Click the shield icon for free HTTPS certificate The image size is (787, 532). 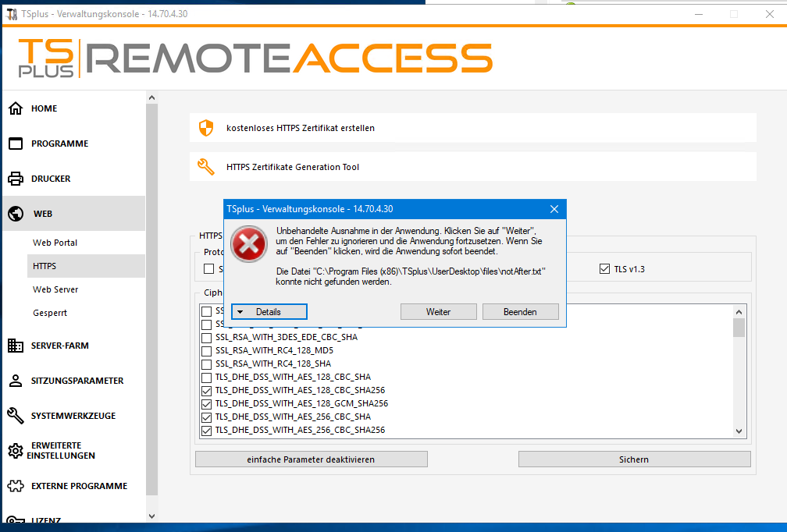pos(206,128)
